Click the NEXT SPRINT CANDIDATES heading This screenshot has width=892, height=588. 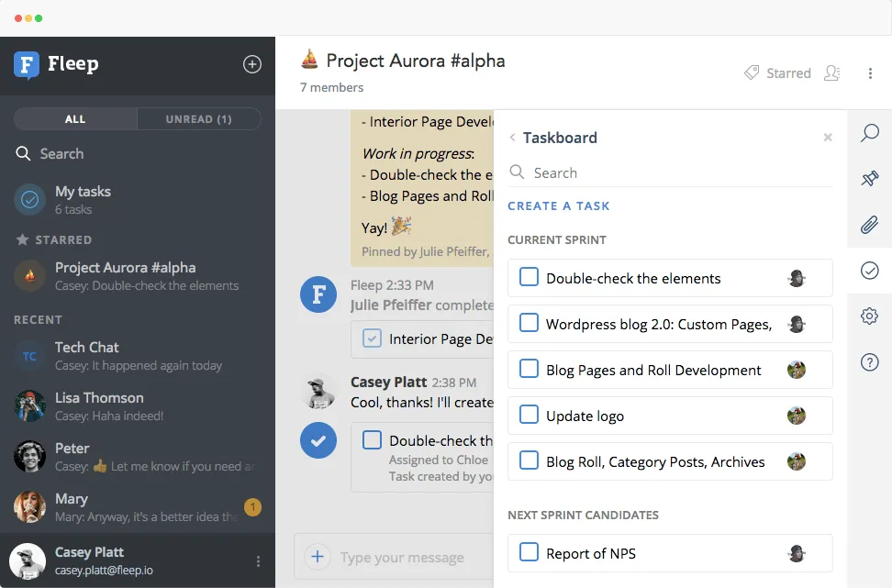click(583, 516)
